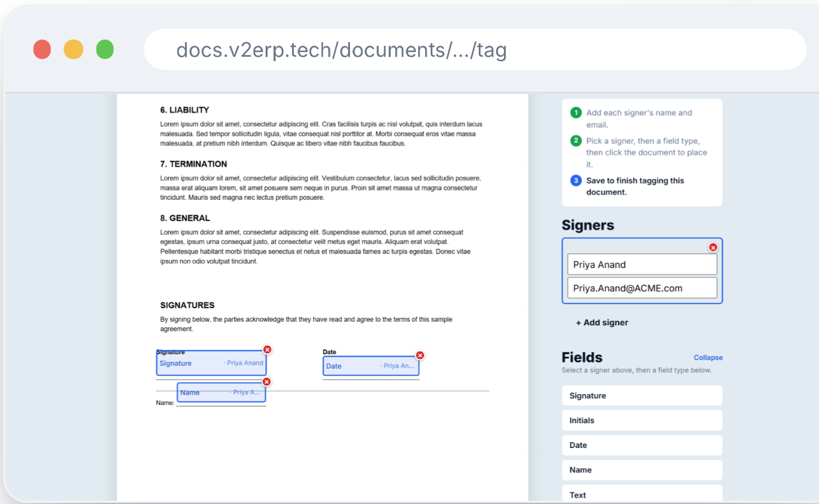Delete the placed Signature field
Viewport: 819px width, 504px height.
tap(267, 349)
